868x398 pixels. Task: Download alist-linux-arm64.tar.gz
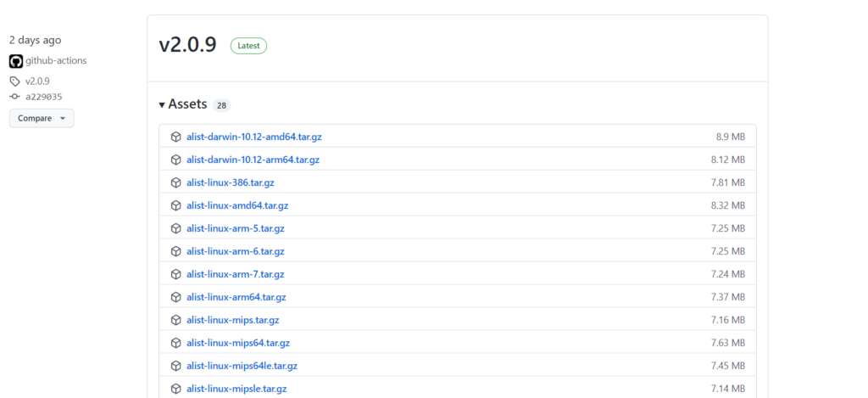[236, 297]
